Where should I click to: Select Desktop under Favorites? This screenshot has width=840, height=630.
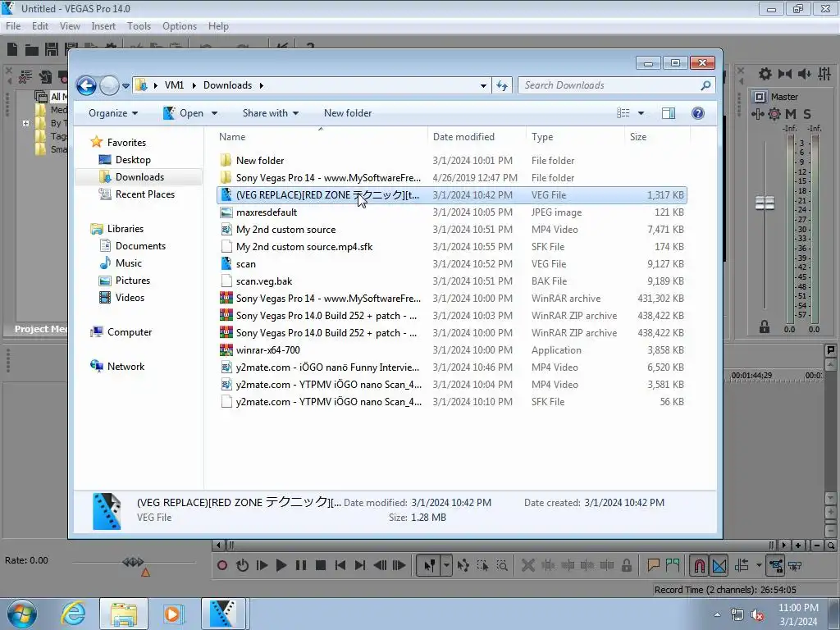coord(133,160)
